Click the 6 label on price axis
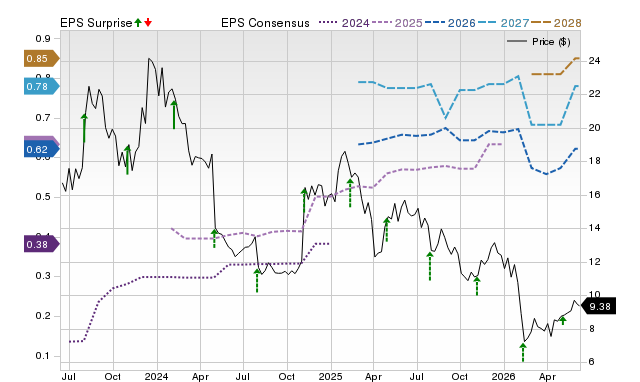This screenshot has width=640, height=382. pyautogui.click(x=591, y=362)
